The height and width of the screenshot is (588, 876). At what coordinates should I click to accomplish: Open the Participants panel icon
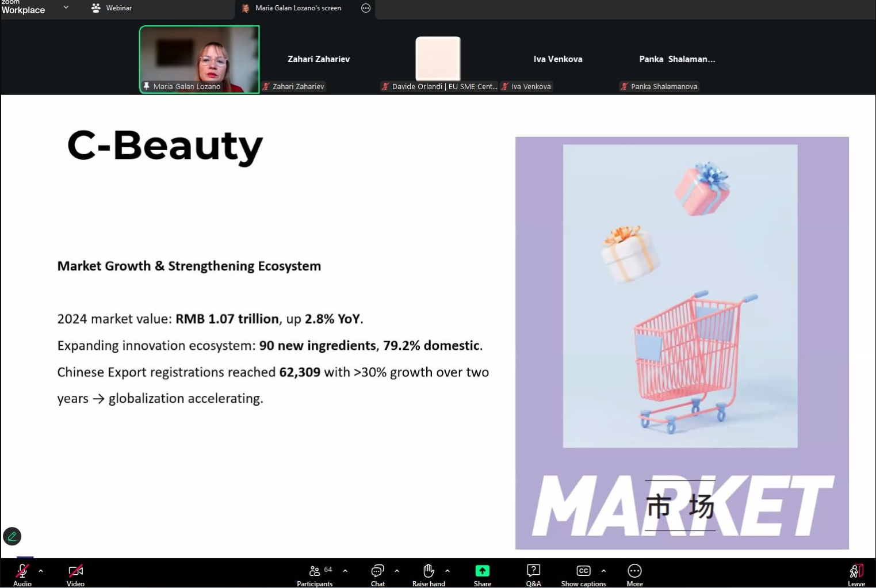tap(314, 571)
